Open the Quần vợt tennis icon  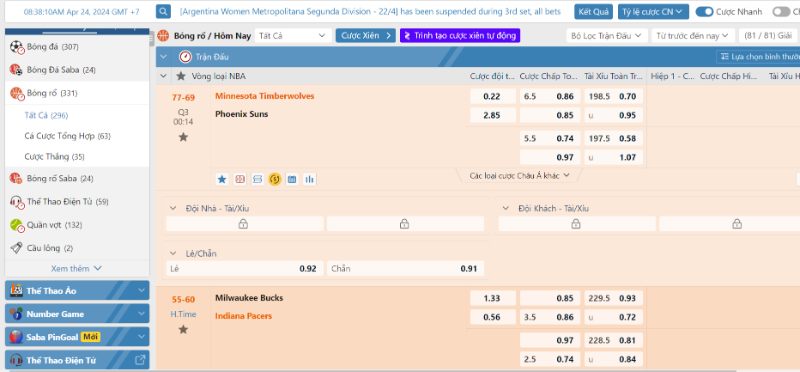(x=16, y=225)
